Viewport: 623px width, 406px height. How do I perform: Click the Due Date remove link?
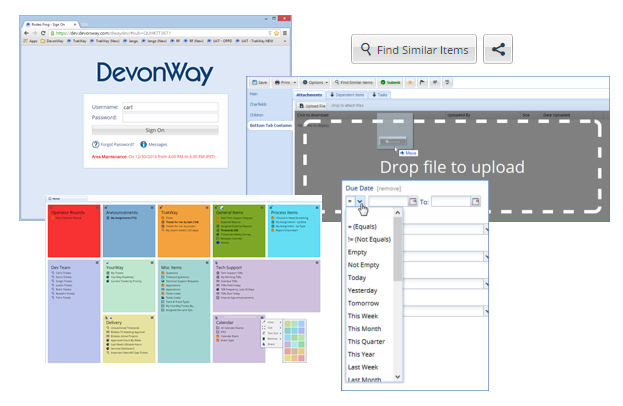click(389, 189)
